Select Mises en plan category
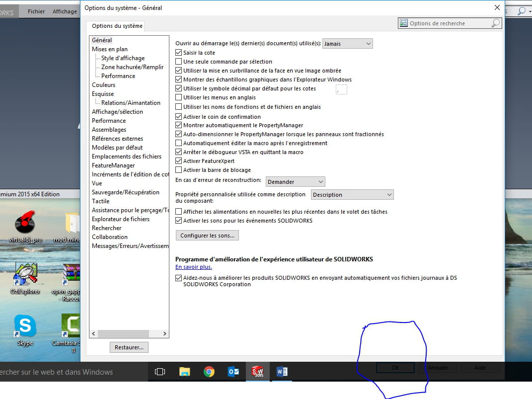Image resolution: width=532 pixels, height=399 pixels. click(x=110, y=49)
